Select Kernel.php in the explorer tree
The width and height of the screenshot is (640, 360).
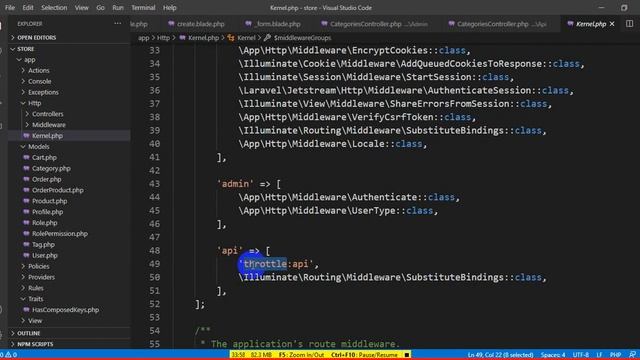[x=47, y=136]
